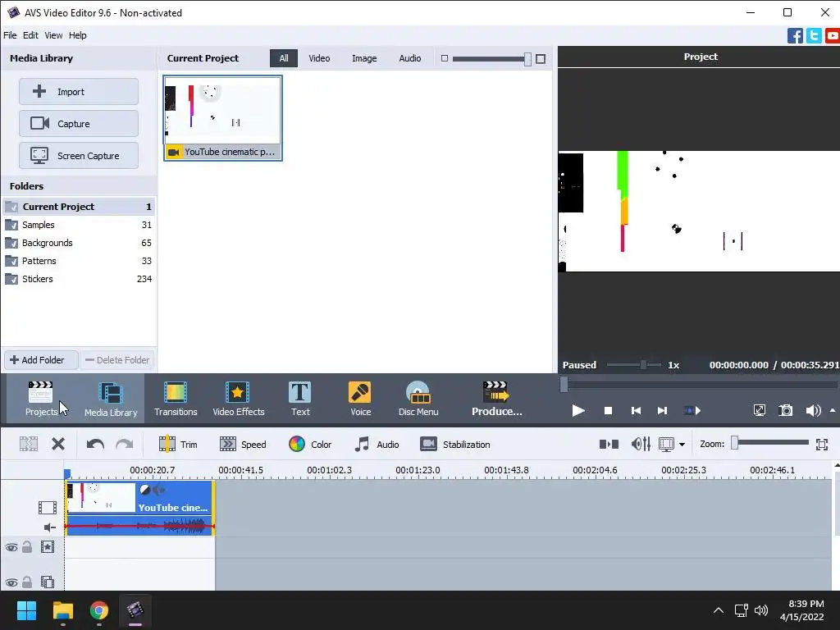Screen dimensions: 840x630
Task: Open the Help menu
Action: click(77, 35)
